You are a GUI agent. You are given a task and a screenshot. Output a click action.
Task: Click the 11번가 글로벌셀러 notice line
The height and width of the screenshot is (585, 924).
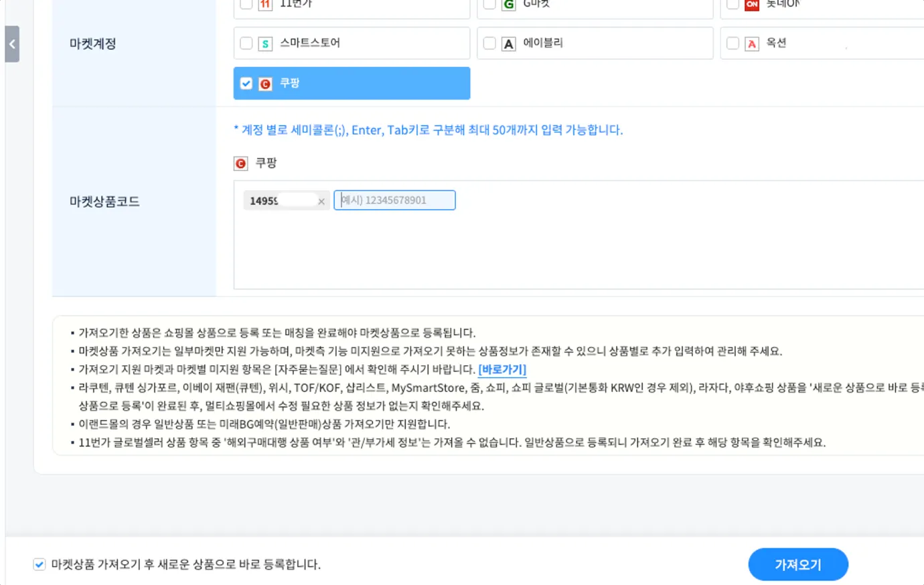452,442
